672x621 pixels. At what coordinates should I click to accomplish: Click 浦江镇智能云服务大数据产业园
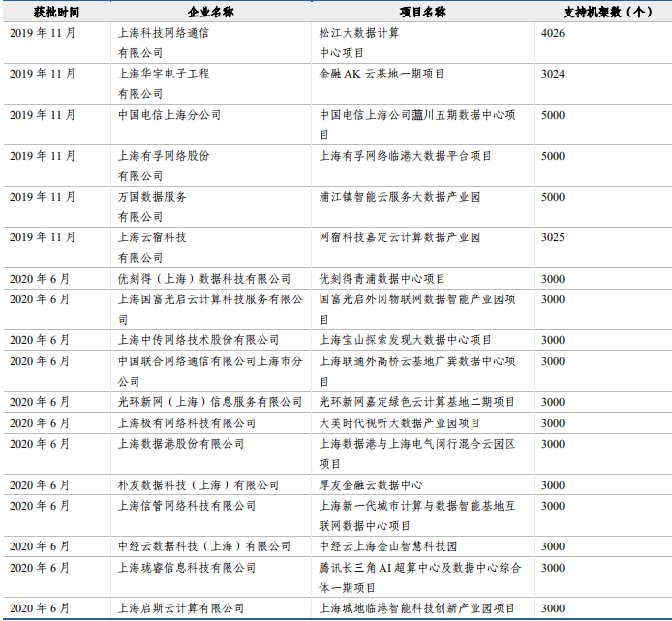400,197
